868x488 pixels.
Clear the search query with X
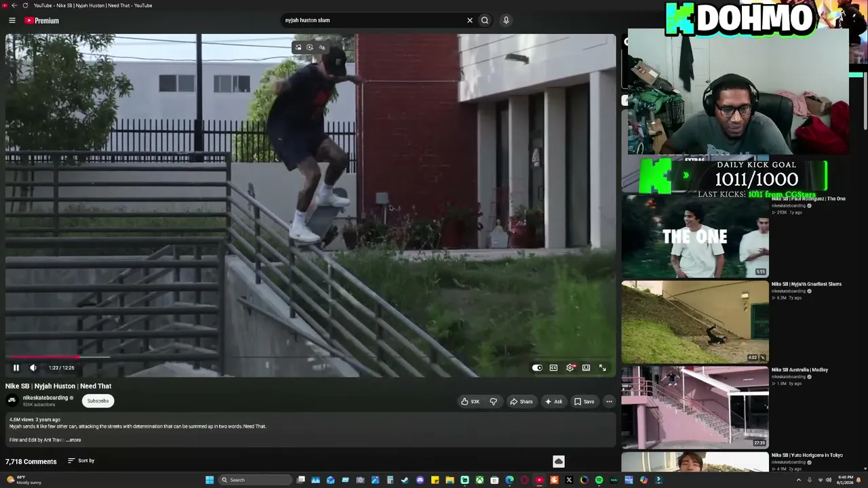coord(469,20)
